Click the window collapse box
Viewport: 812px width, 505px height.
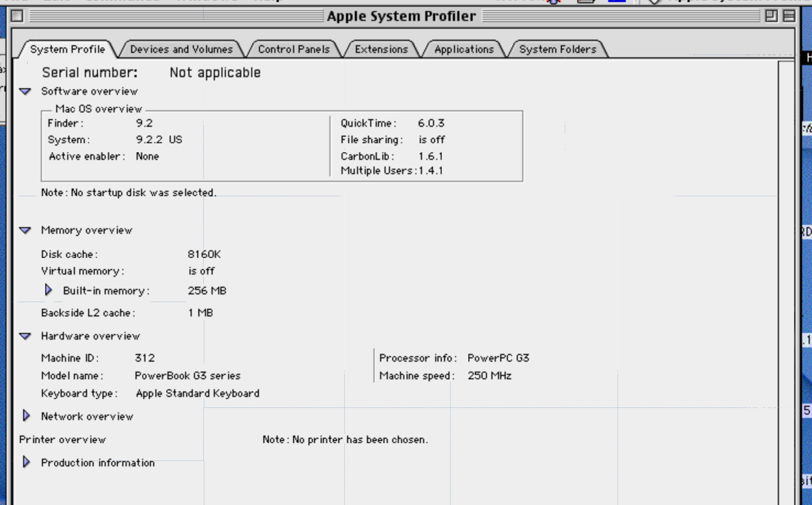click(x=789, y=16)
